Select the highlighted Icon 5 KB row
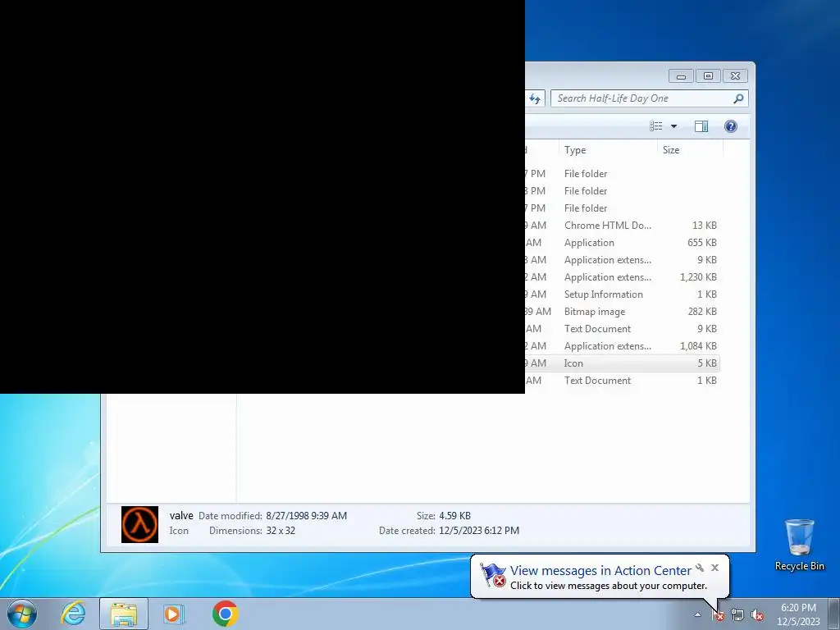This screenshot has height=630, width=840. (622, 363)
